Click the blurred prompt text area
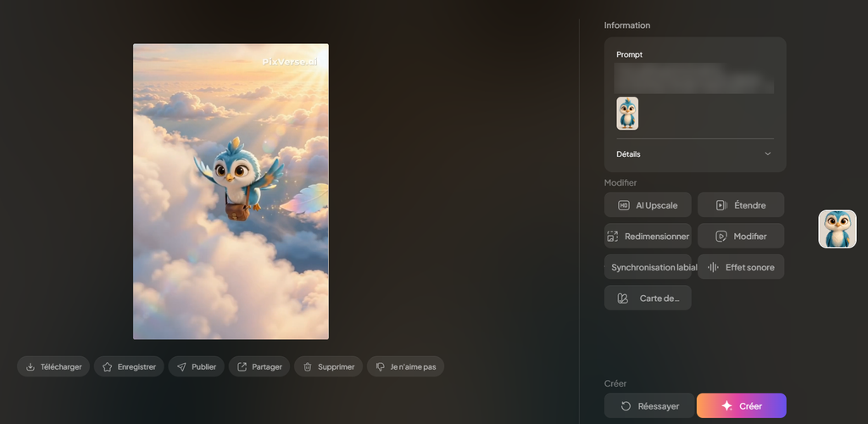Viewport: 868px width, 424px height. (694, 78)
